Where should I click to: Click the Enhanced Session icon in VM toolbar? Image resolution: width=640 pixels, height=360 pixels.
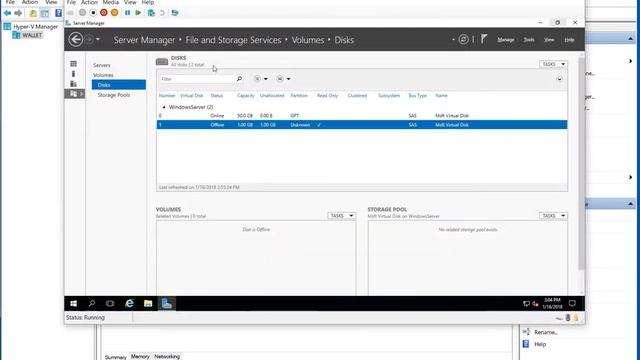[175, 13]
